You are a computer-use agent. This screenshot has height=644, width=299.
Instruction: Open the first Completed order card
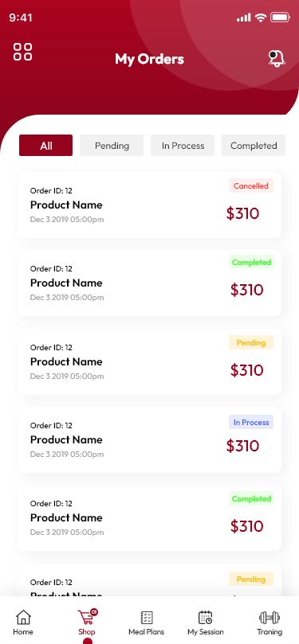pyautogui.click(x=149, y=283)
